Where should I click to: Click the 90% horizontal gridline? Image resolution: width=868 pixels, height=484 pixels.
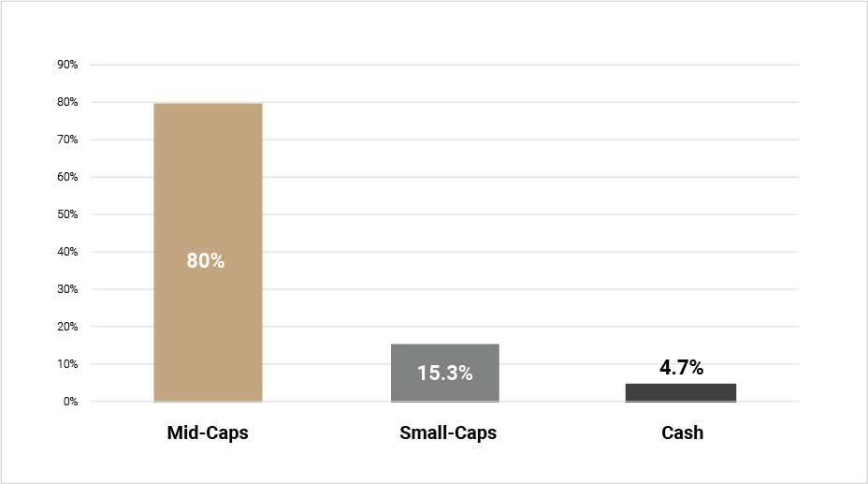point(445,65)
